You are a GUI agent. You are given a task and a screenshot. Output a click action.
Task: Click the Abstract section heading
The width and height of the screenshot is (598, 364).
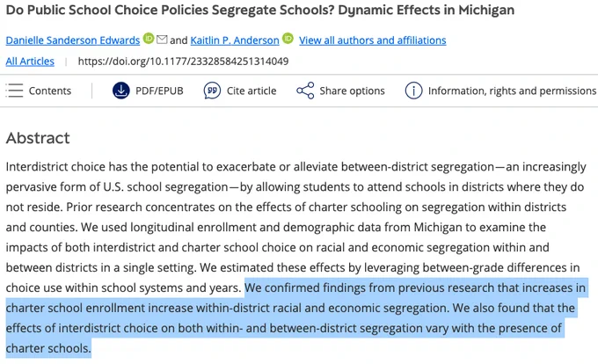(x=38, y=138)
